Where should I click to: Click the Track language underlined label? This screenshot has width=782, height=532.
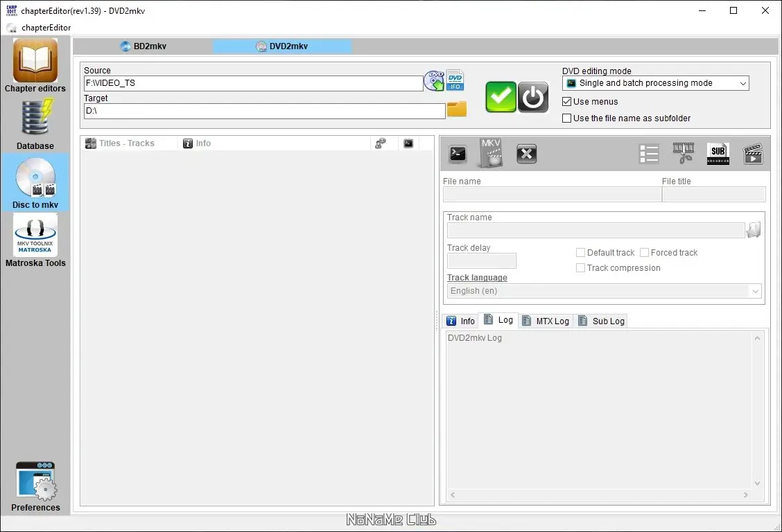pyautogui.click(x=477, y=278)
